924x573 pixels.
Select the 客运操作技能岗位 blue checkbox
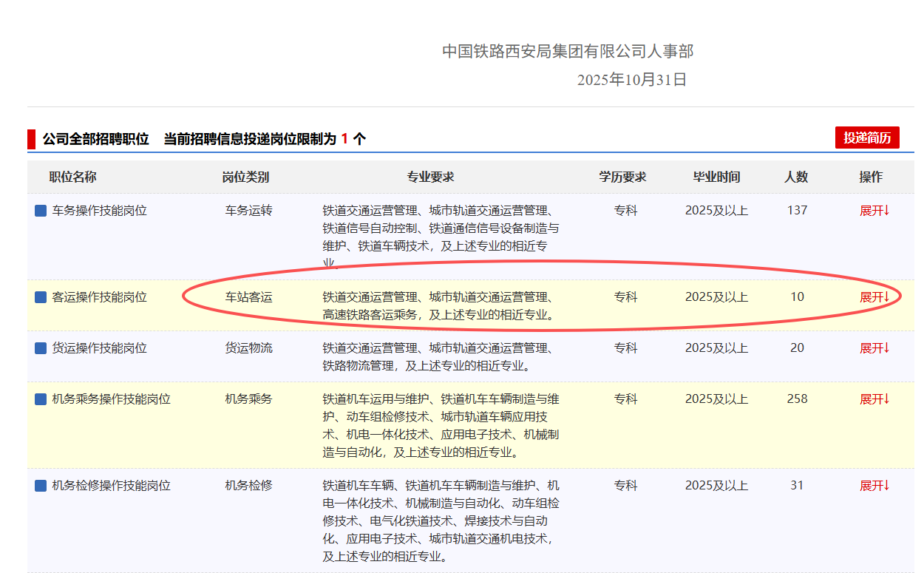[41, 298]
